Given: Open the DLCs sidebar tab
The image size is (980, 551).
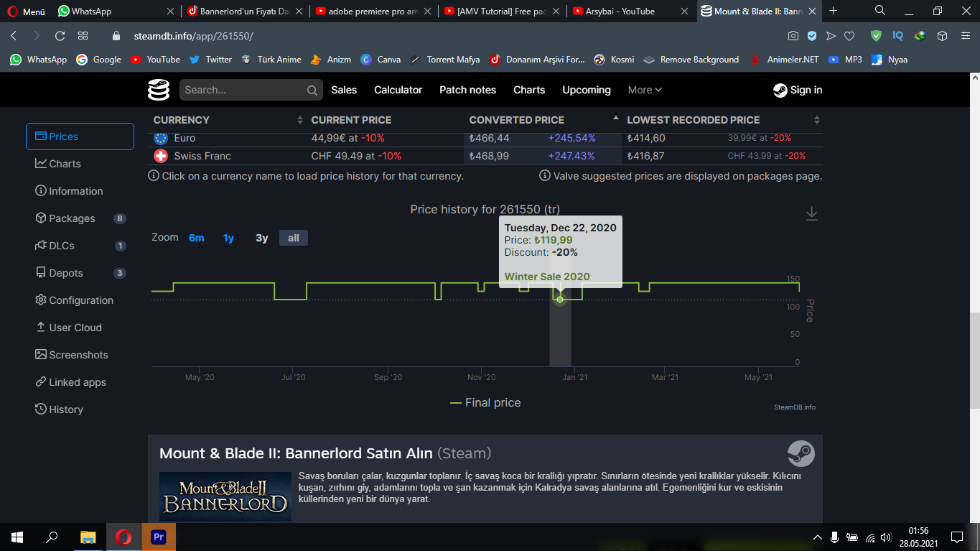Looking at the screenshot, I should [x=80, y=246].
